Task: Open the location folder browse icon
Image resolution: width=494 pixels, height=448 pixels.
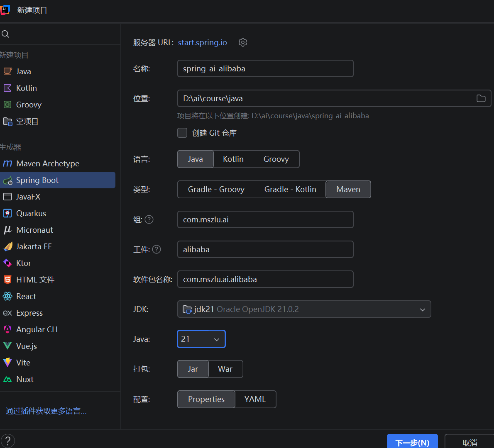Action: [481, 98]
